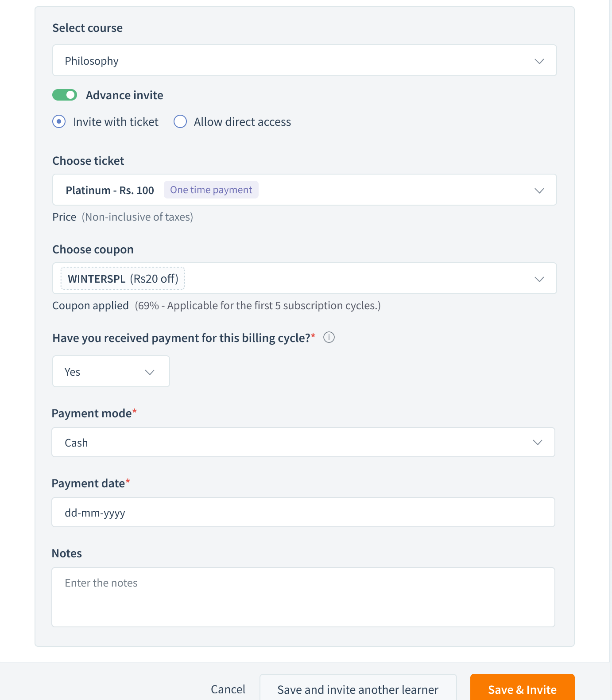Image resolution: width=612 pixels, height=700 pixels.
Task: Choose the Allow direct access option
Action: (180, 122)
